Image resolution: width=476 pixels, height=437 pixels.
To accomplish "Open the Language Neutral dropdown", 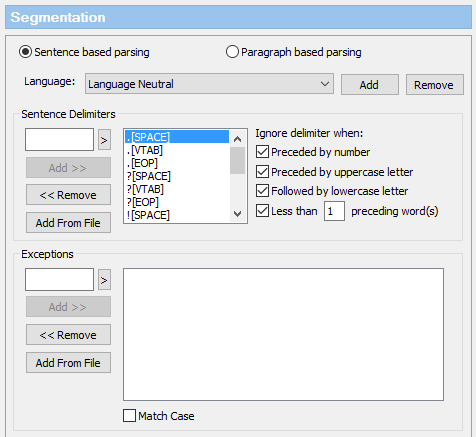I will [x=209, y=84].
